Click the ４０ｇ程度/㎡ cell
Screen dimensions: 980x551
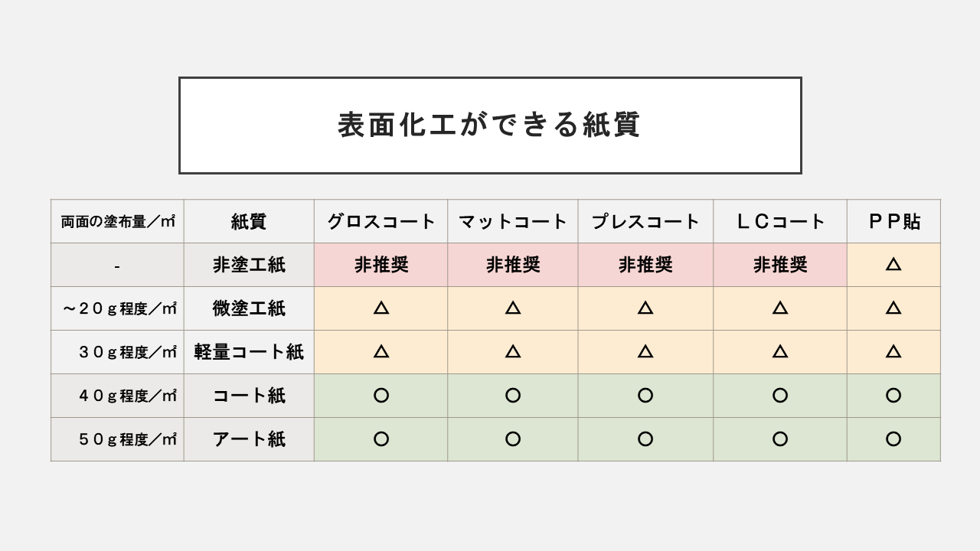pyautogui.click(x=117, y=396)
